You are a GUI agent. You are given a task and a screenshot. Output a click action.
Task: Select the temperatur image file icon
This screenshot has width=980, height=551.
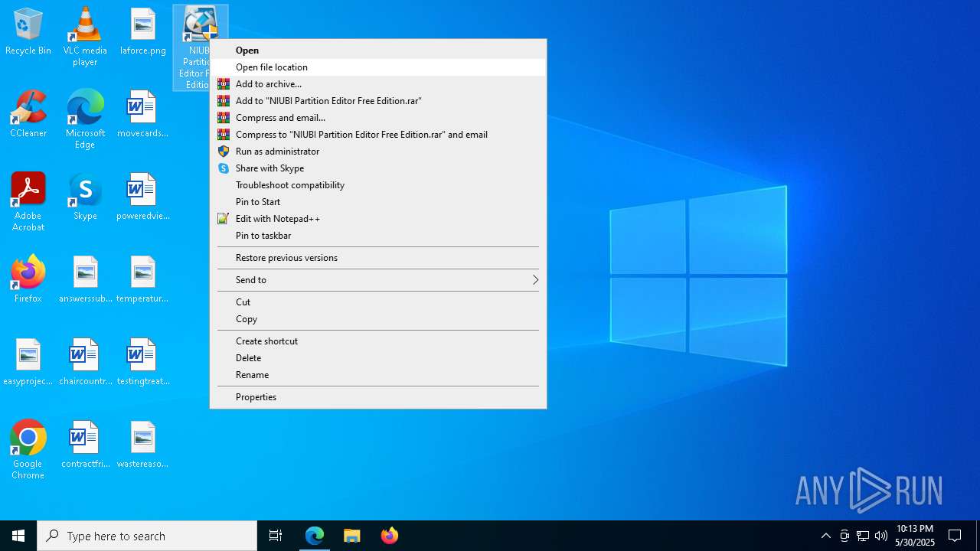tap(142, 280)
